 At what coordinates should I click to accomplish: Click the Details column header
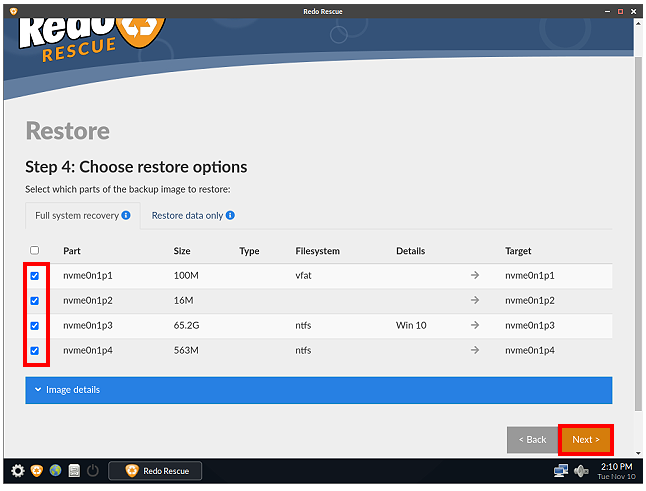coord(410,251)
